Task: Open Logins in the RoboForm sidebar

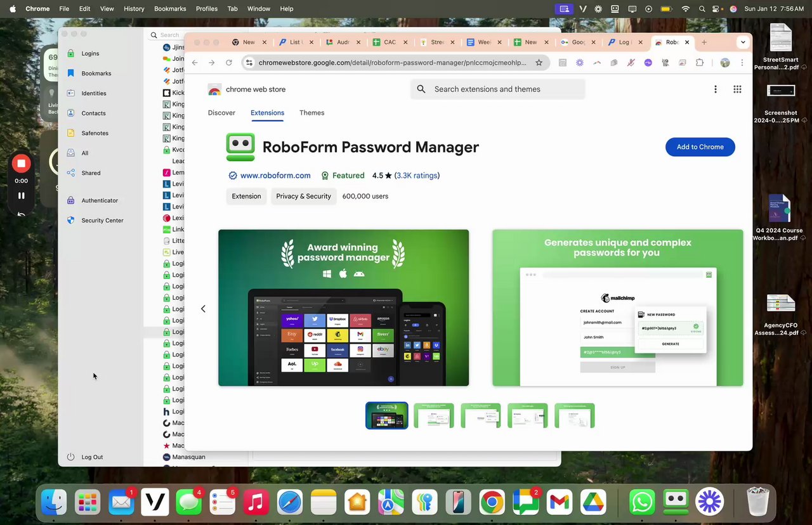Action: click(83, 53)
